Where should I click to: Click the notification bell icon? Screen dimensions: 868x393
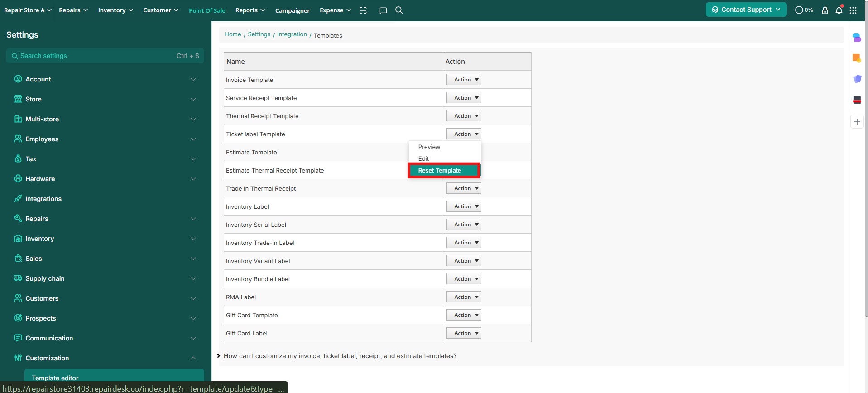839,10
